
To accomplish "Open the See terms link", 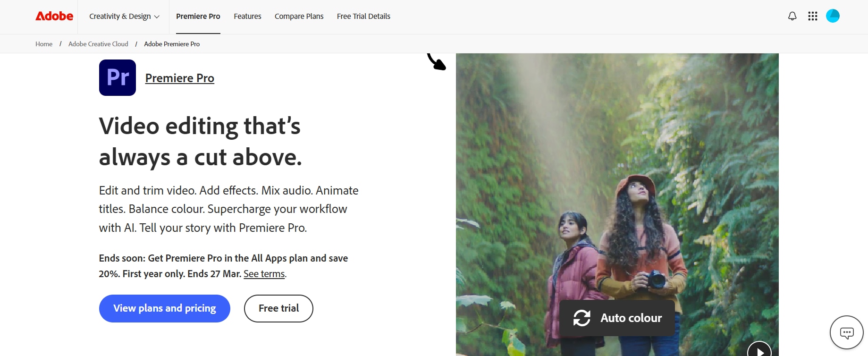I will (264, 274).
